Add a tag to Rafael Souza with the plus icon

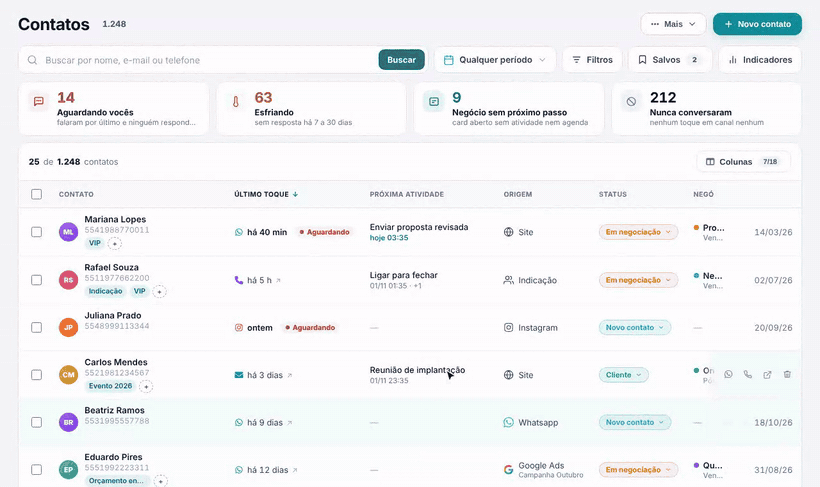pyautogui.click(x=160, y=291)
